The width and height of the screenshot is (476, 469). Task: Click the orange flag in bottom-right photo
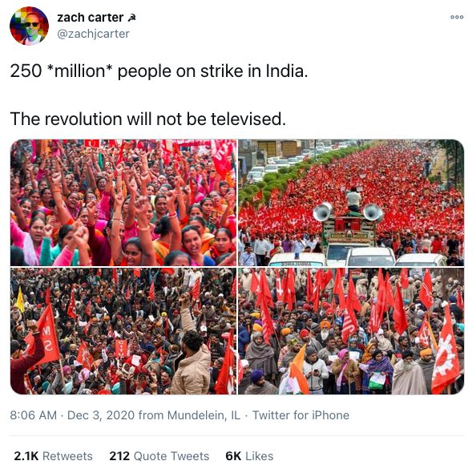pos(298,369)
